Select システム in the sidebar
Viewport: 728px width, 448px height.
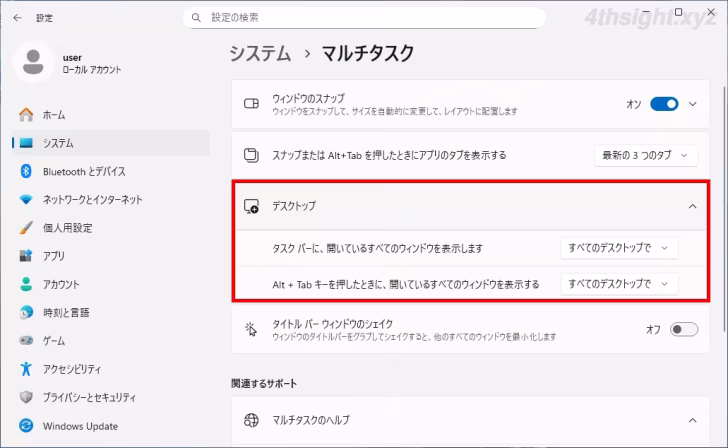point(110,143)
